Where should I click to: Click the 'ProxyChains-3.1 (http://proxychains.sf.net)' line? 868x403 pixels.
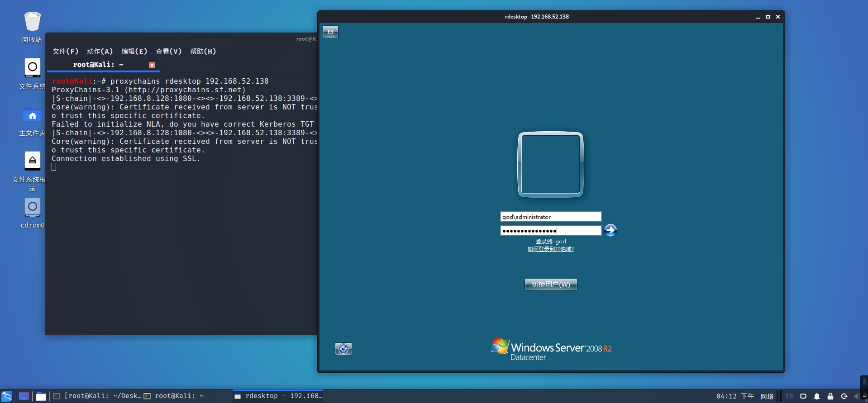coord(148,90)
